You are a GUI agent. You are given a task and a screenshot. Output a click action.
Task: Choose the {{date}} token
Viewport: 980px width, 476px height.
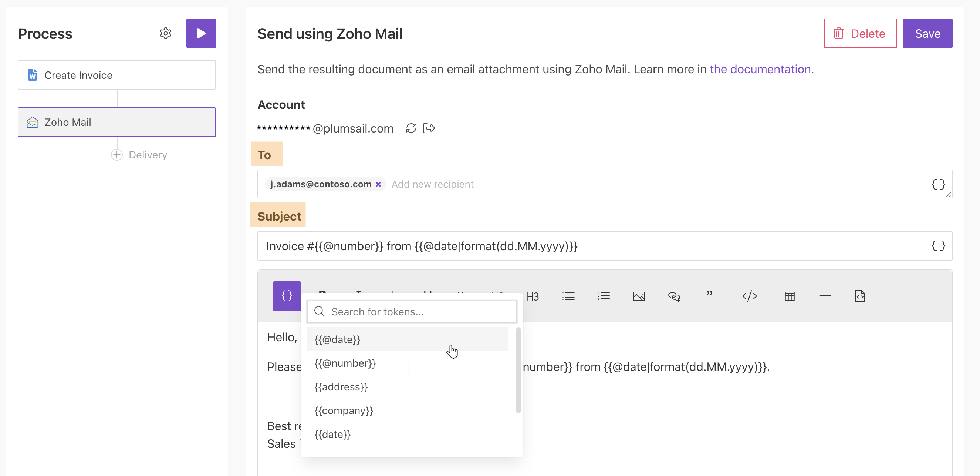point(408,434)
